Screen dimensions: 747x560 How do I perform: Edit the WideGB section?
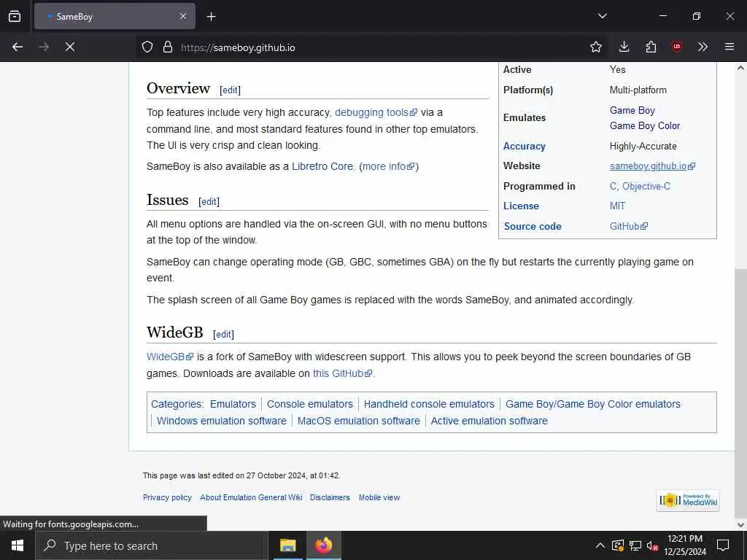pos(223,334)
